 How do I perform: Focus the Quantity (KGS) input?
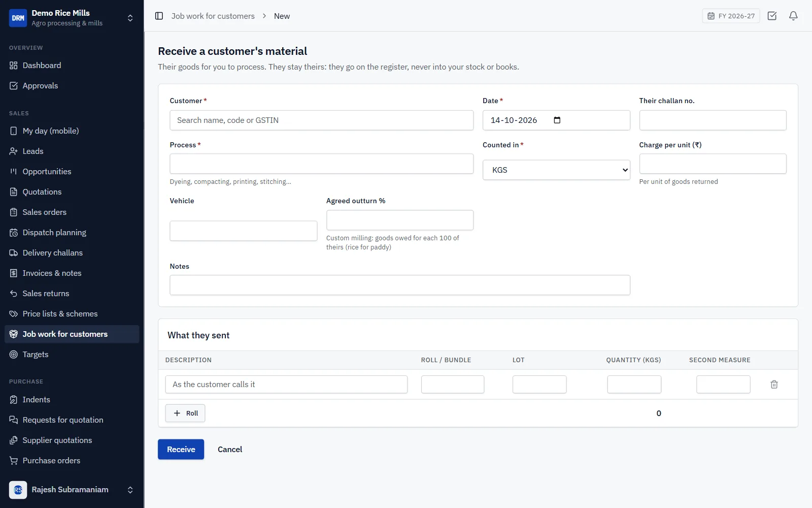pyautogui.click(x=634, y=385)
